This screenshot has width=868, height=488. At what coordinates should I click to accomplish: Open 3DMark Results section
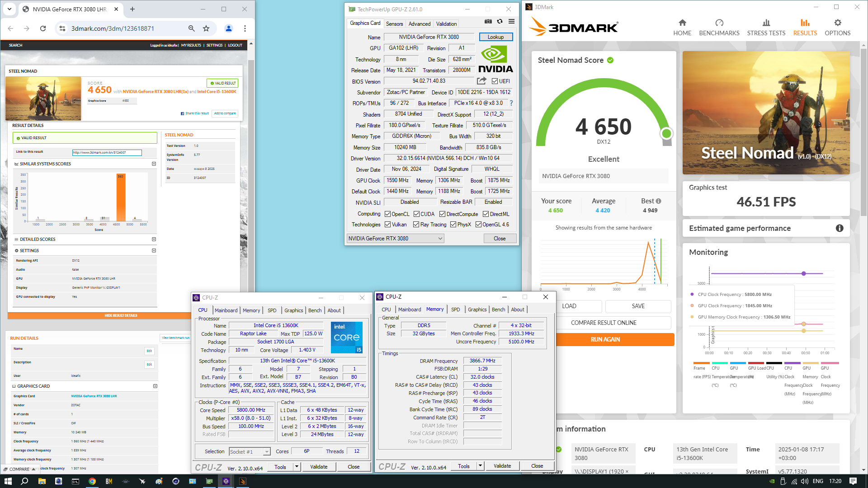[805, 27]
